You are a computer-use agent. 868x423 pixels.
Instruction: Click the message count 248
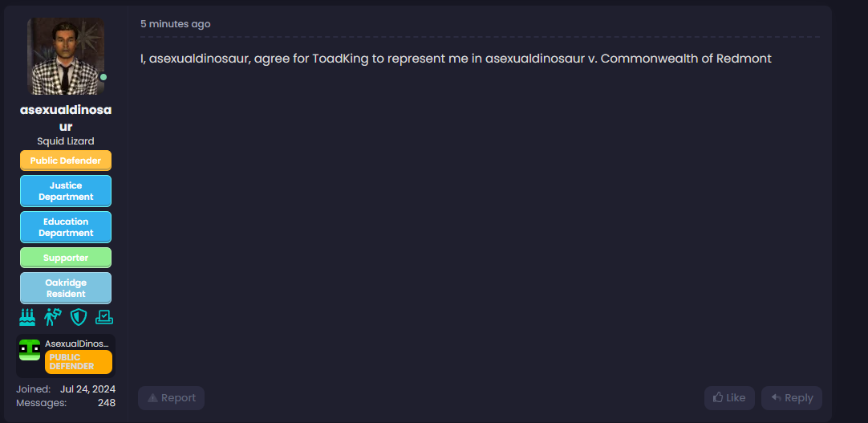(x=106, y=403)
